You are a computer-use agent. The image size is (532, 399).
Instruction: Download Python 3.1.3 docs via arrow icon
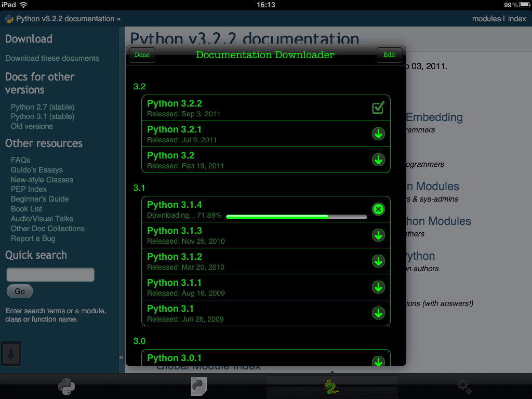tap(378, 235)
